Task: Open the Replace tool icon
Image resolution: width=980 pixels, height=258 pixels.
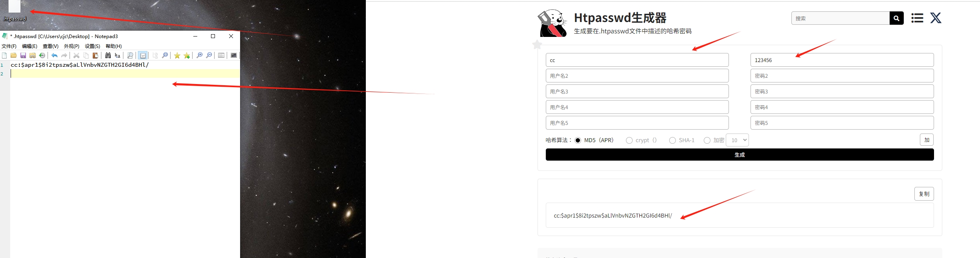Action: pyautogui.click(x=117, y=55)
